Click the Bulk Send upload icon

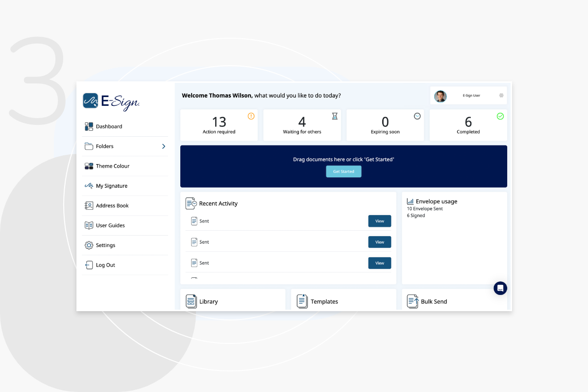[413, 301]
